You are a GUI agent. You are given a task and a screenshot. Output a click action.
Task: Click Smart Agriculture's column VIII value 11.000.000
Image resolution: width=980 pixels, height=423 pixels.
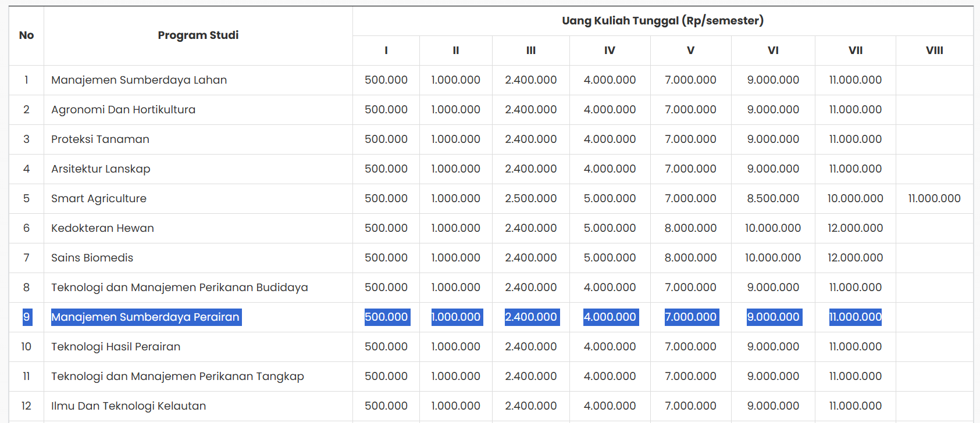coord(934,199)
